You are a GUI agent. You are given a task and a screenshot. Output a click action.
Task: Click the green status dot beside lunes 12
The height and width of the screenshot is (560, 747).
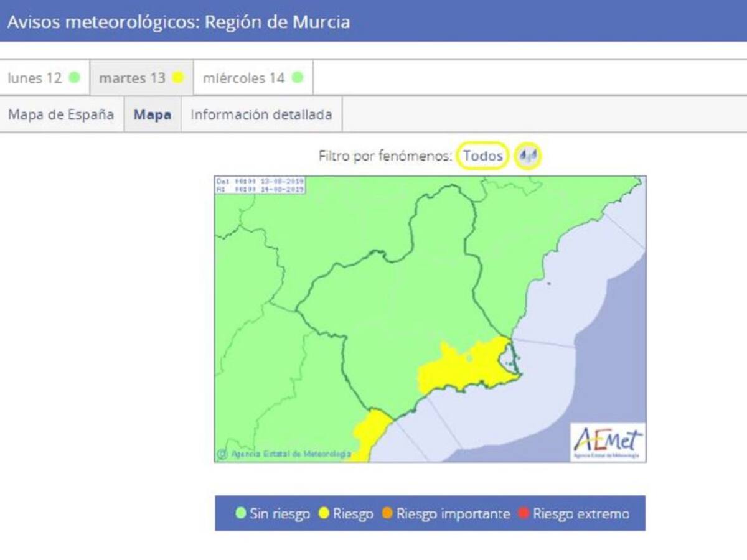(74, 78)
